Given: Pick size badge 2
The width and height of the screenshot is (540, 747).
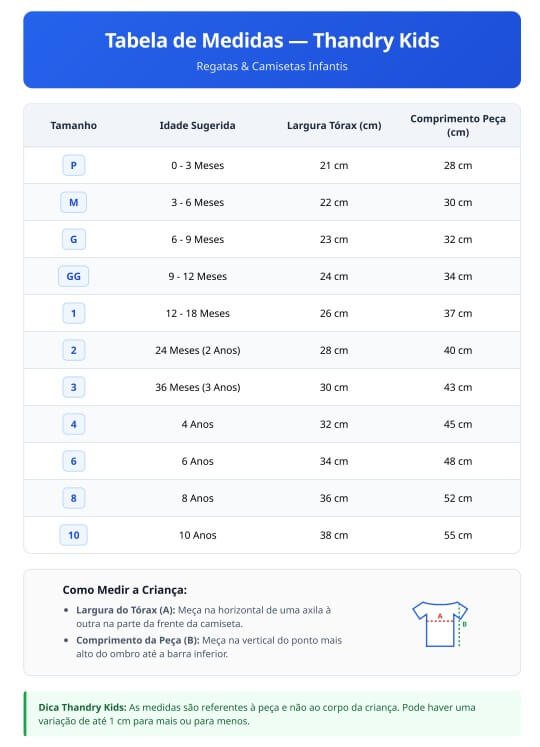Looking at the screenshot, I should (x=73, y=350).
